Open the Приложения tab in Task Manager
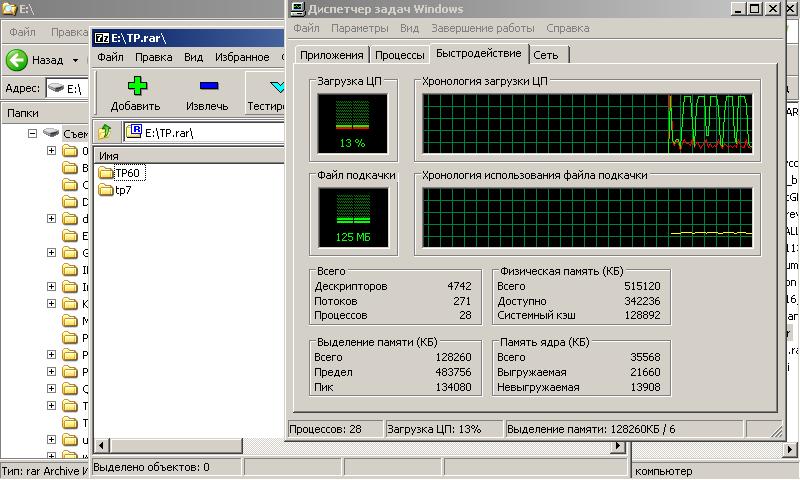Image resolution: width=800 pixels, height=480 pixels. click(x=331, y=55)
